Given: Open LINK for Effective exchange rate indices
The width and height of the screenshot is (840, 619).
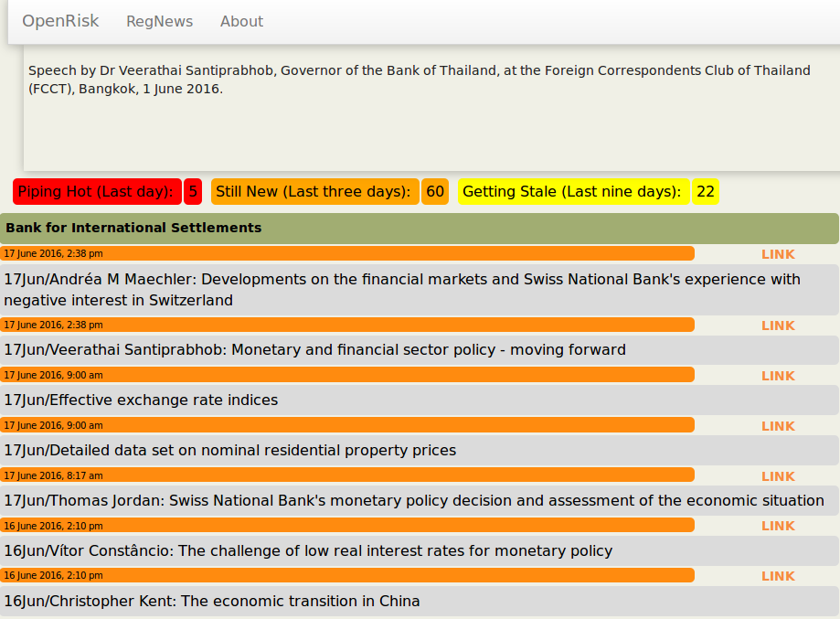Looking at the screenshot, I should (778, 376).
